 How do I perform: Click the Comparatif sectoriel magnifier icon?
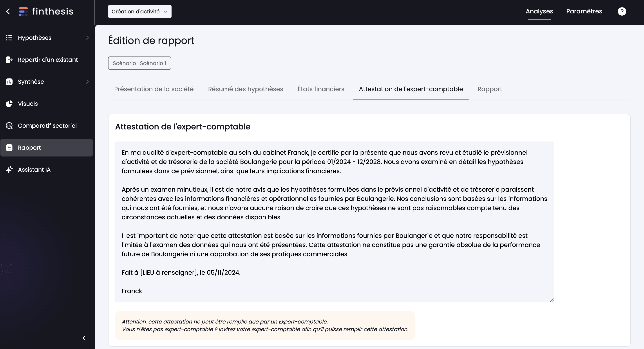pos(9,125)
